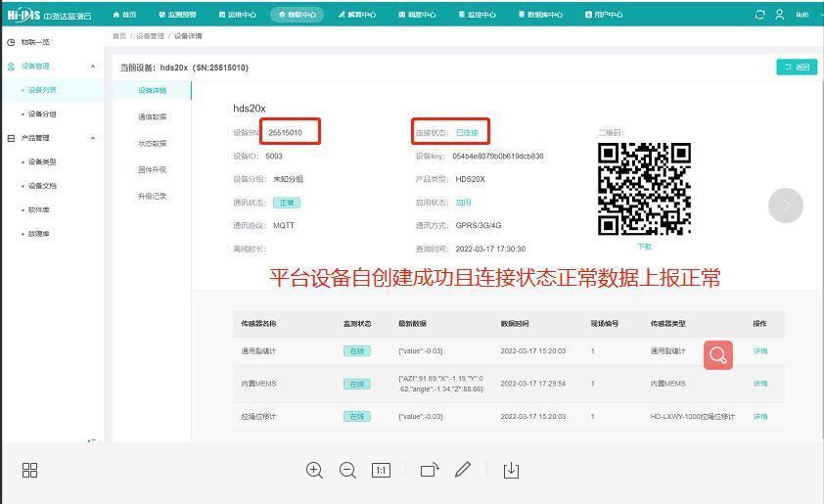
Task: Click the refresh icon in top bar
Action: pos(760,15)
